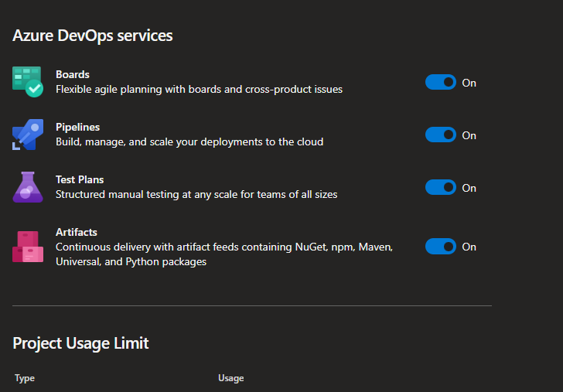
Task: Click the Test Plans title text
Action: (80, 179)
